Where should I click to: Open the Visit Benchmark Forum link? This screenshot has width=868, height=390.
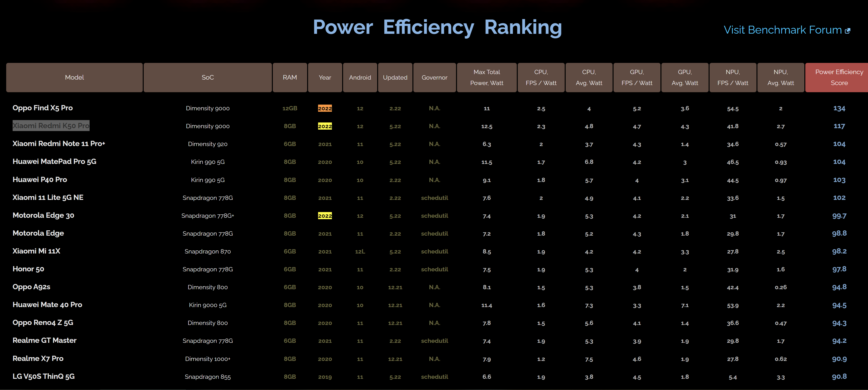(x=782, y=30)
